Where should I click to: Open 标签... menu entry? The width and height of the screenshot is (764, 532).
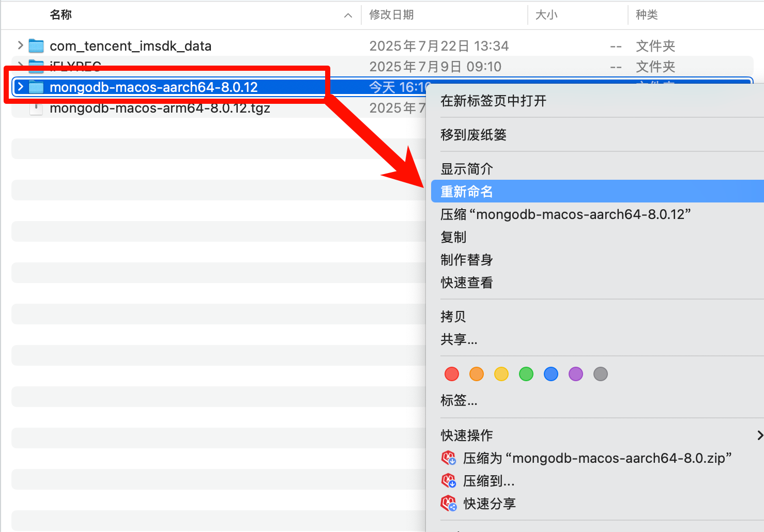click(x=459, y=400)
